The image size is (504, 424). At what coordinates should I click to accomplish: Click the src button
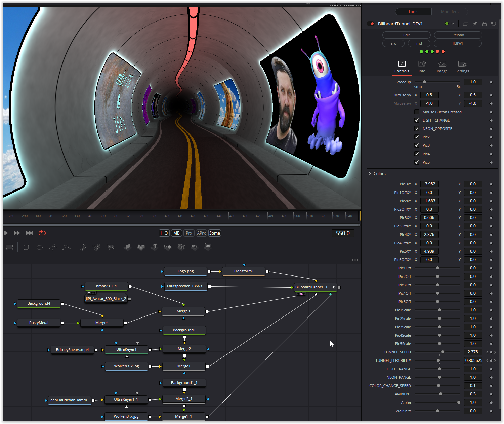[393, 43]
